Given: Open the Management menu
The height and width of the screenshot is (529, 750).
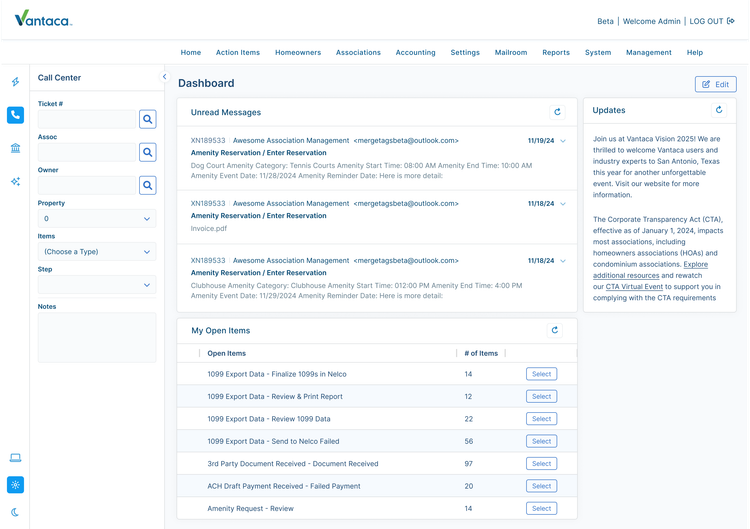Looking at the screenshot, I should click(649, 53).
